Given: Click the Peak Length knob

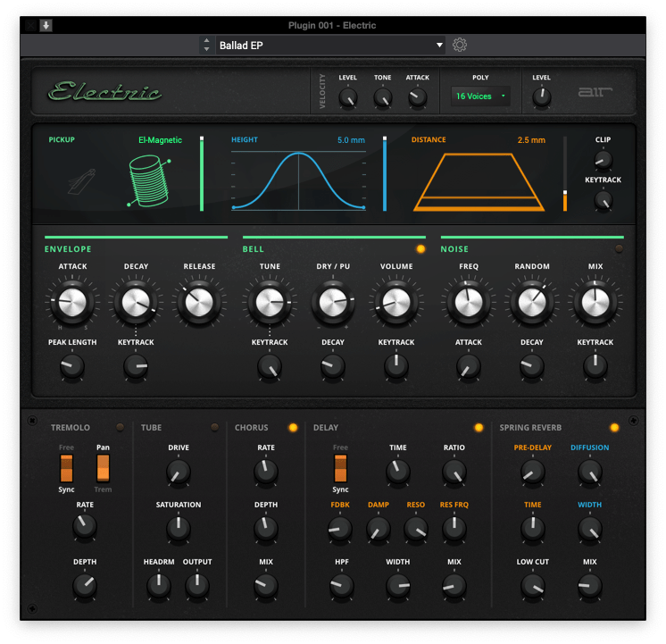Looking at the screenshot, I should click(x=72, y=366).
